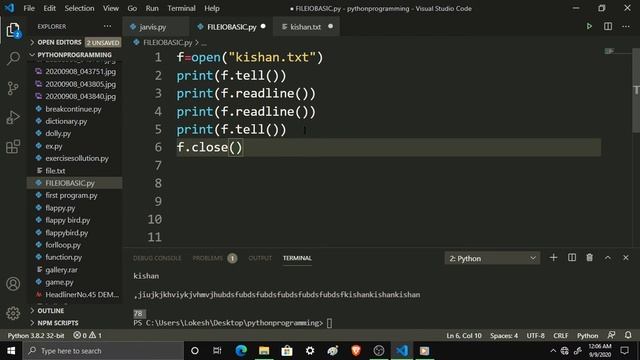The height and width of the screenshot is (360, 640).
Task: Open File Explorer from taskbar
Action: click(x=264, y=351)
